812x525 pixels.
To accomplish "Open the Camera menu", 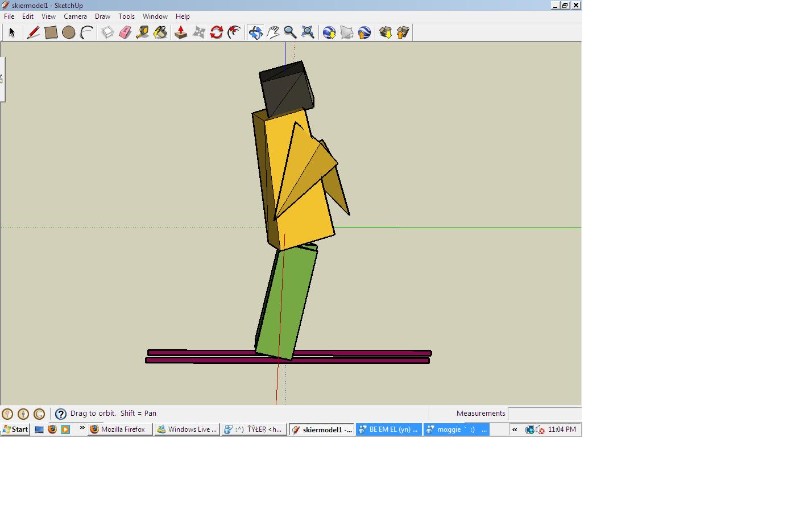I will point(75,16).
